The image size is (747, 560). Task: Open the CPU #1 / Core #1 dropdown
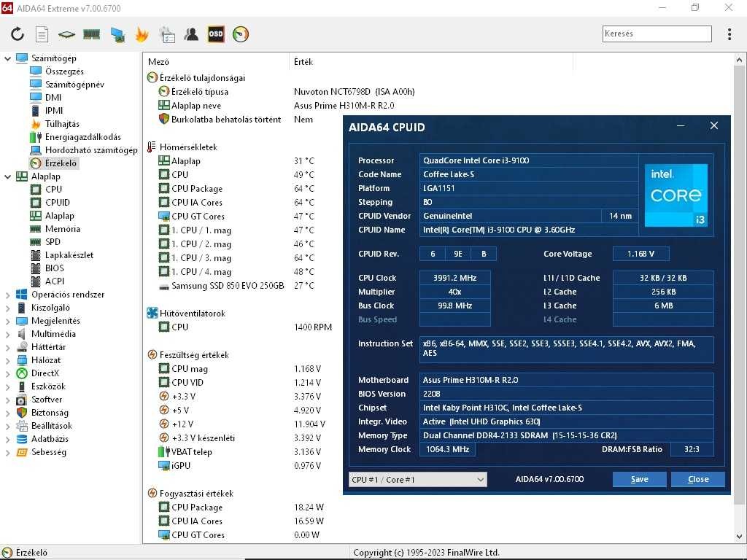pos(418,480)
